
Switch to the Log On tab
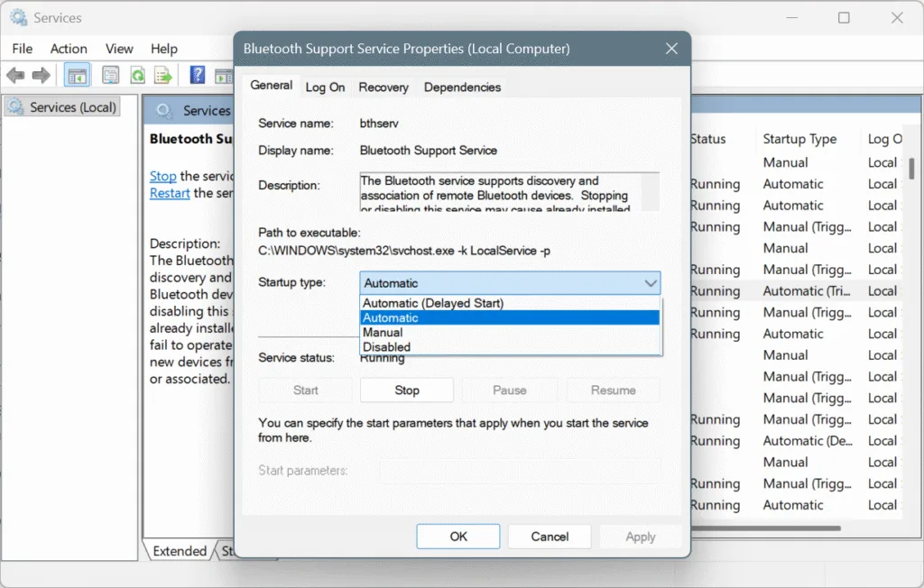[325, 87]
